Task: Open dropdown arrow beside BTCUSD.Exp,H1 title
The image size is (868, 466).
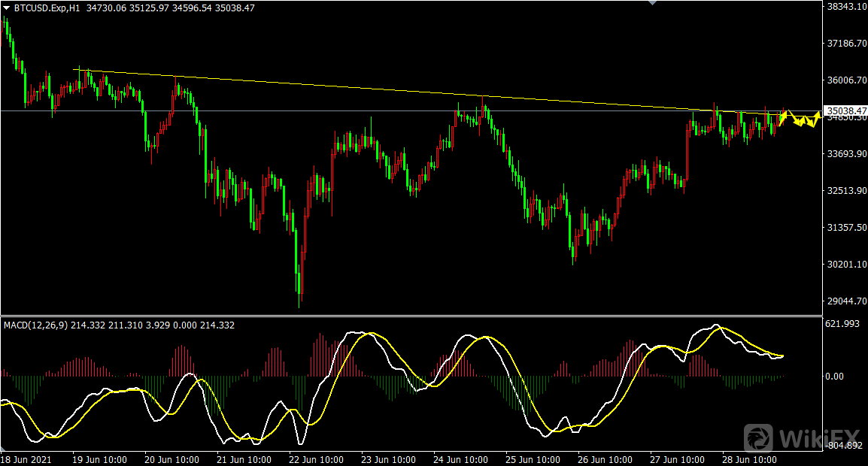Action: coord(7,8)
